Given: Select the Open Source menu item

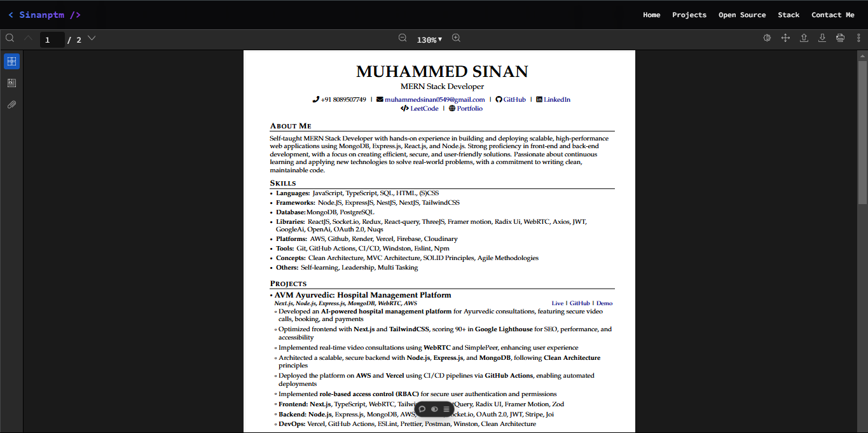Looking at the screenshot, I should pos(742,15).
